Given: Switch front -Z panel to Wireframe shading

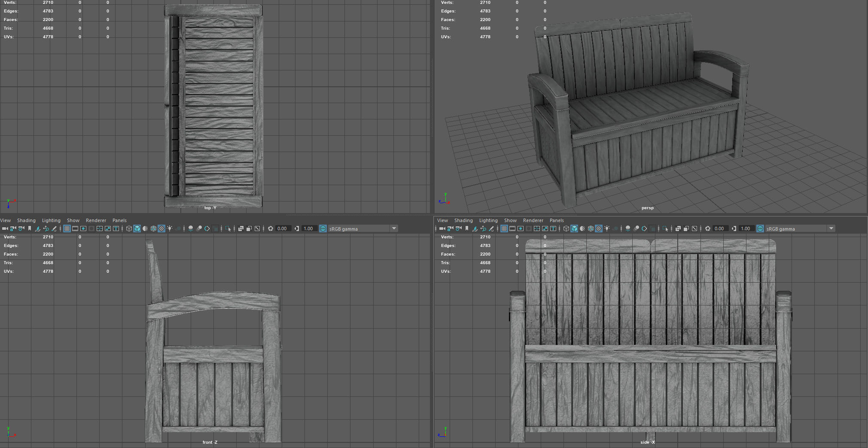Looking at the screenshot, I should [129, 229].
